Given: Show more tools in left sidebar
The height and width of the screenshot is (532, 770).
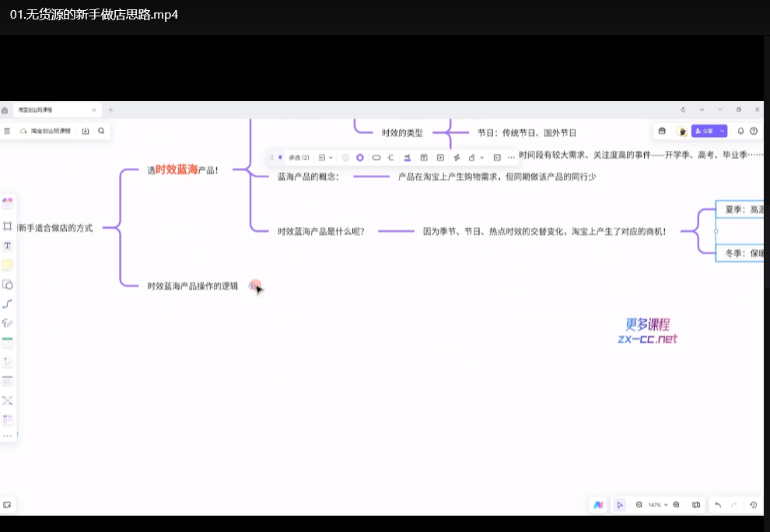Looking at the screenshot, I should 7,436.
